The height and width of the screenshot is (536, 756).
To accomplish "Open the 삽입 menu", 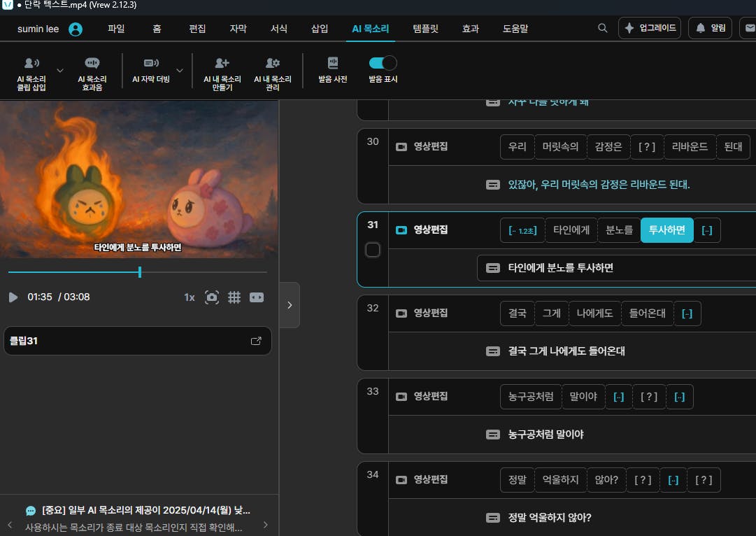I will tap(319, 29).
